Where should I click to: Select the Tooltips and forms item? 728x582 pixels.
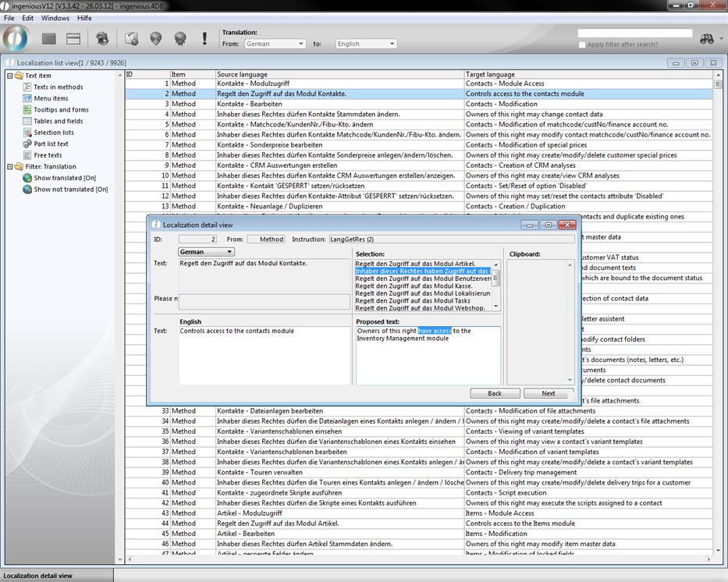(x=61, y=110)
